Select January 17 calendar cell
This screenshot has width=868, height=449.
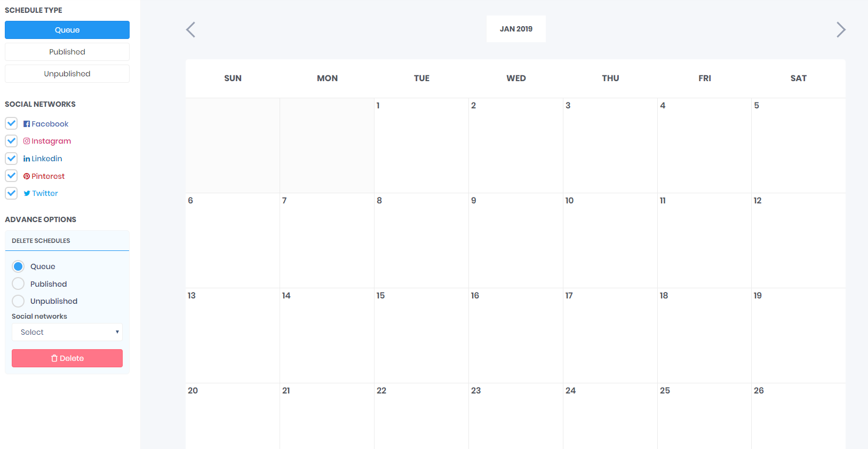click(x=610, y=336)
